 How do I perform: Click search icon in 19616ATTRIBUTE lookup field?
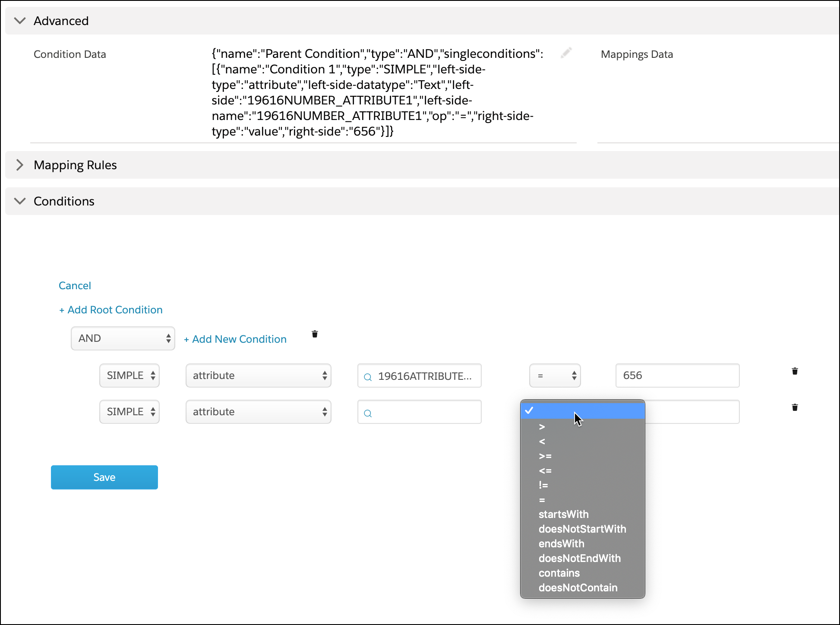pyautogui.click(x=368, y=377)
